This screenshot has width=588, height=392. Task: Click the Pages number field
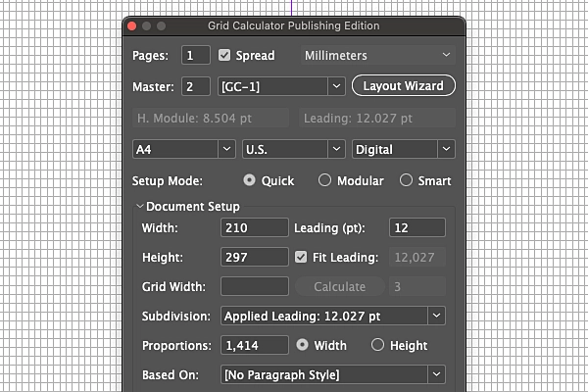coord(196,55)
